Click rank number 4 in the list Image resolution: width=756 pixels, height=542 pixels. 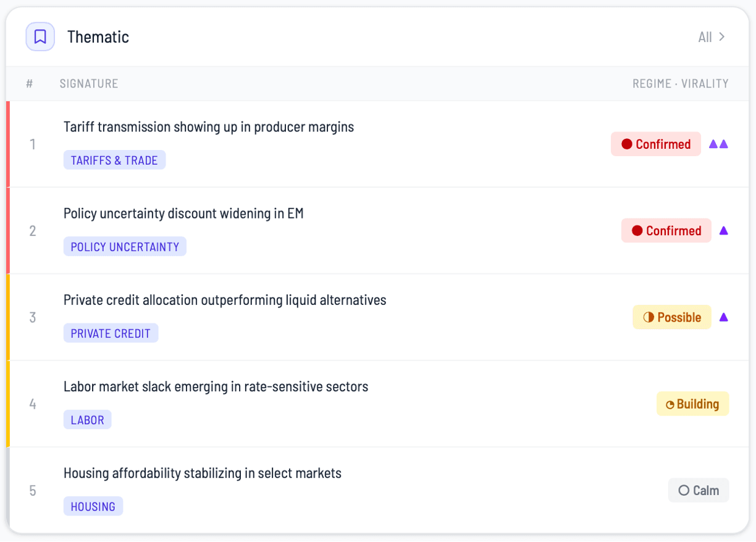pos(33,404)
